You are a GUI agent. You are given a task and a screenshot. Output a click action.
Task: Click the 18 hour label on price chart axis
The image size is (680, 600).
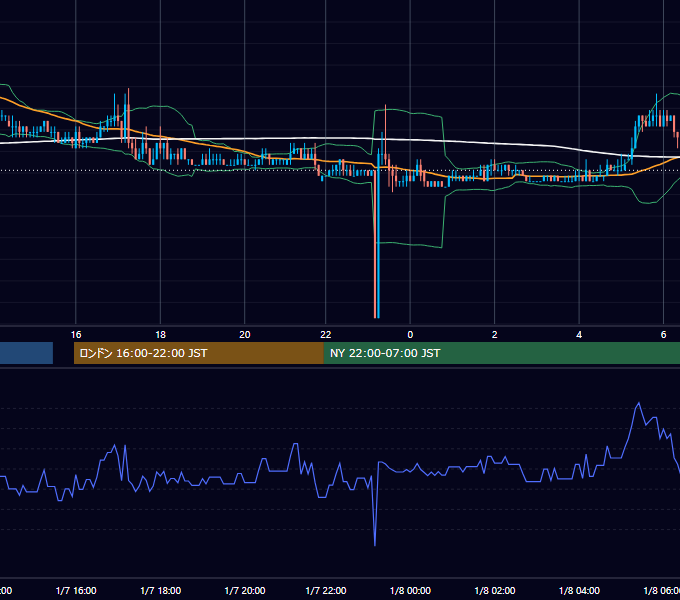coord(160,335)
